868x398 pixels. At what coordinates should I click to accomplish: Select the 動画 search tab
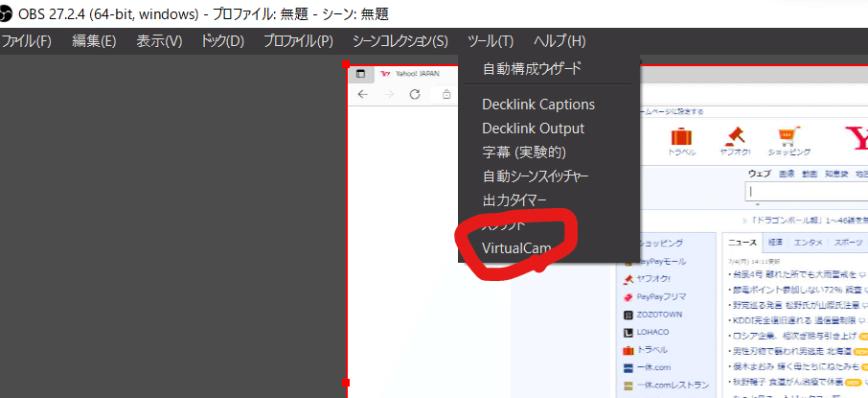(810, 174)
